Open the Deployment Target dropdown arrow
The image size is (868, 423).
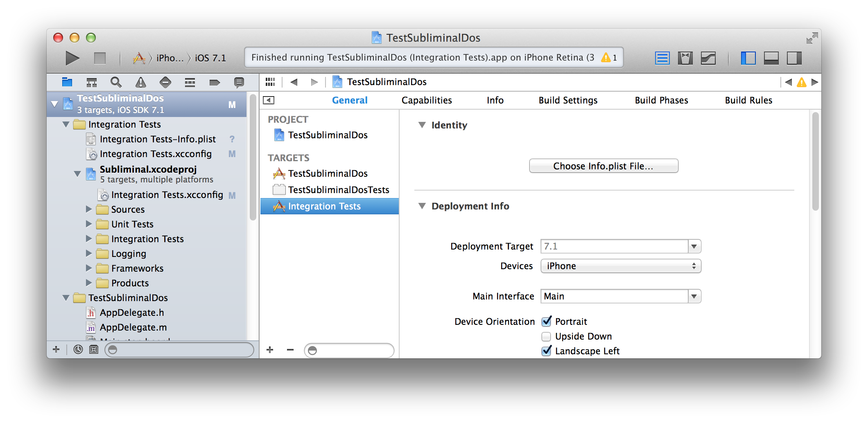694,246
